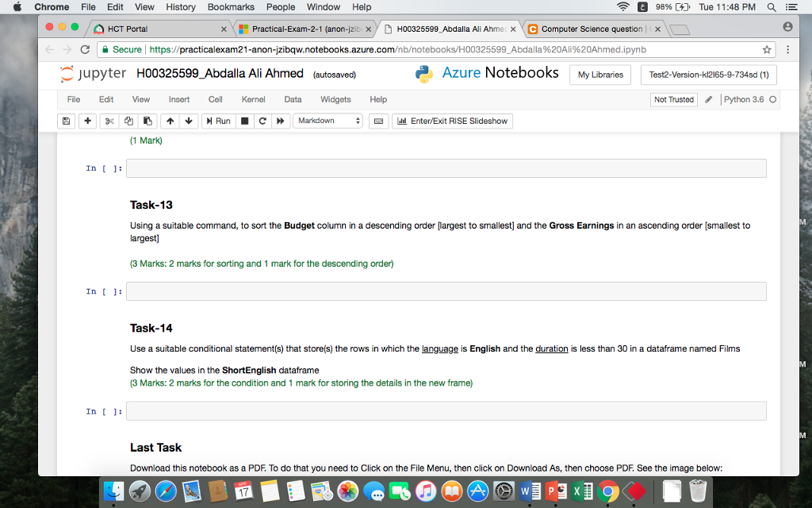Interrupt the kernel with the stop icon
This screenshot has width=812, height=508.
(244, 121)
